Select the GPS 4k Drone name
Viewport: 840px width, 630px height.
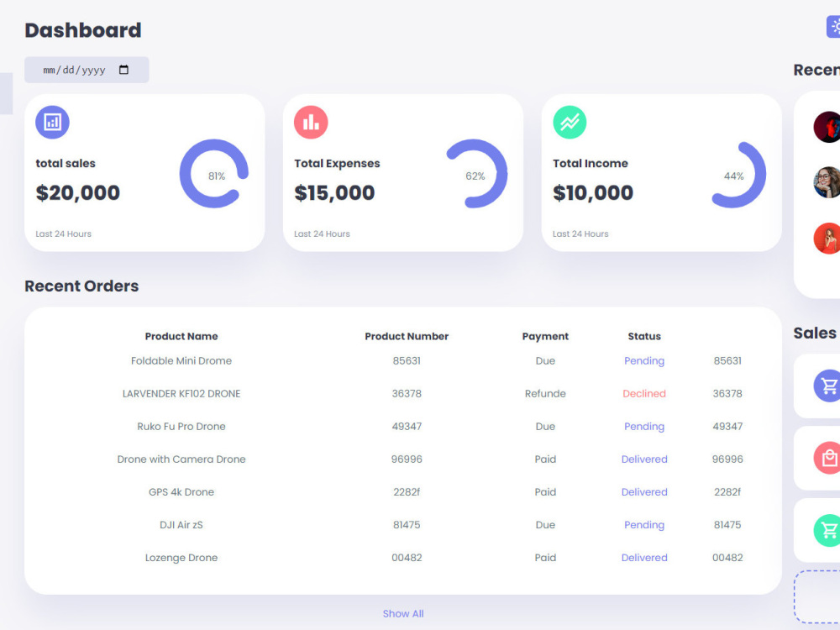(x=181, y=491)
